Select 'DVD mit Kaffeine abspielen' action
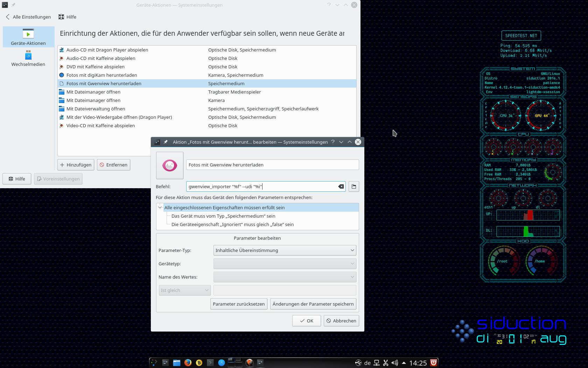The width and height of the screenshot is (588, 368). click(96, 67)
